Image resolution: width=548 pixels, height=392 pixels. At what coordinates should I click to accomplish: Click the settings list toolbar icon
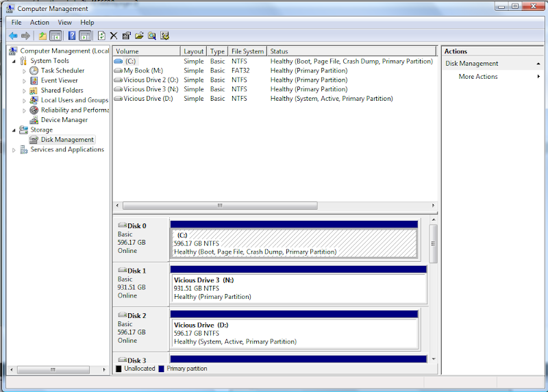(x=164, y=36)
